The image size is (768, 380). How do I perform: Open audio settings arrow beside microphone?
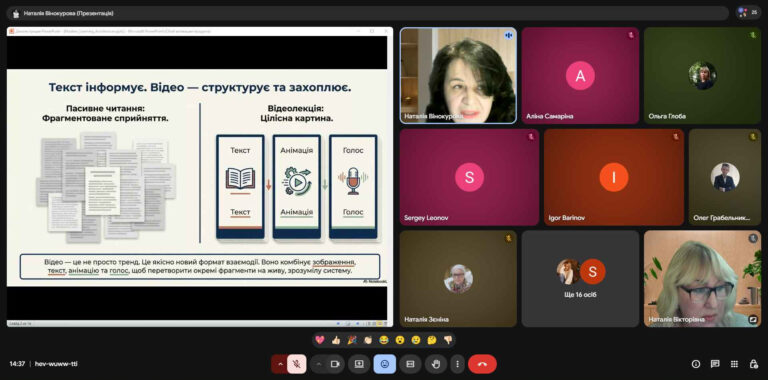click(x=280, y=364)
